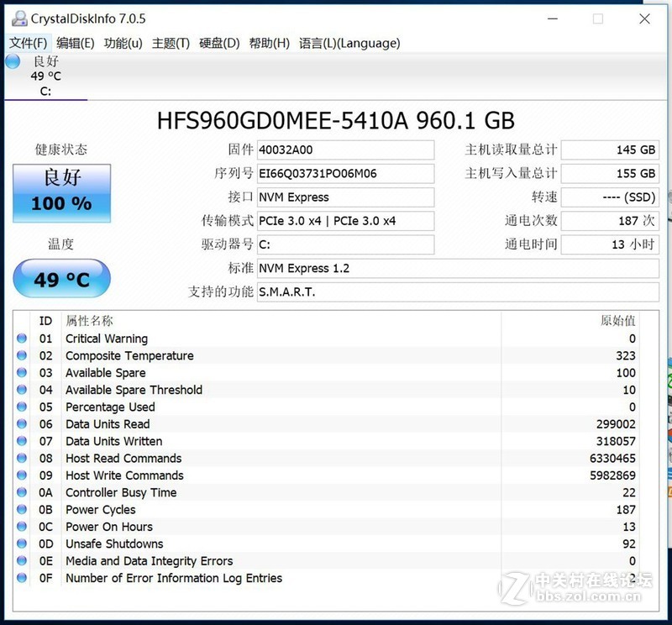Image resolution: width=672 pixels, height=625 pixels.
Task: Click the status dot beside Controller Busy Time
Action: point(21,492)
